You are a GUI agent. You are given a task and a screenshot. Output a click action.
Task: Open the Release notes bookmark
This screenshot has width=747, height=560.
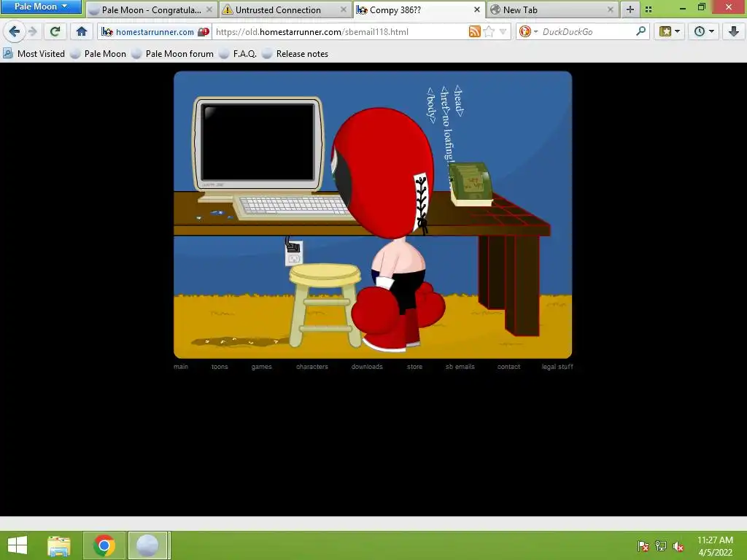pos(295,54)
